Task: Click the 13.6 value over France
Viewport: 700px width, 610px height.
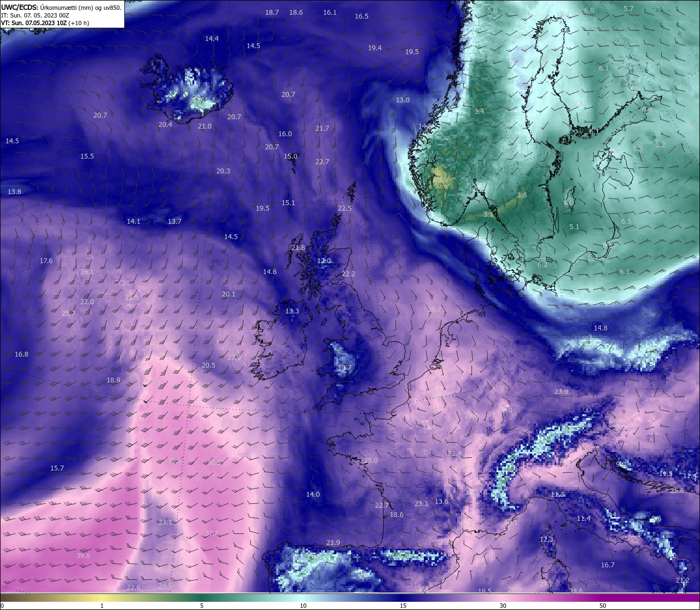Action: pyautogui.click(x=441, y=502)
